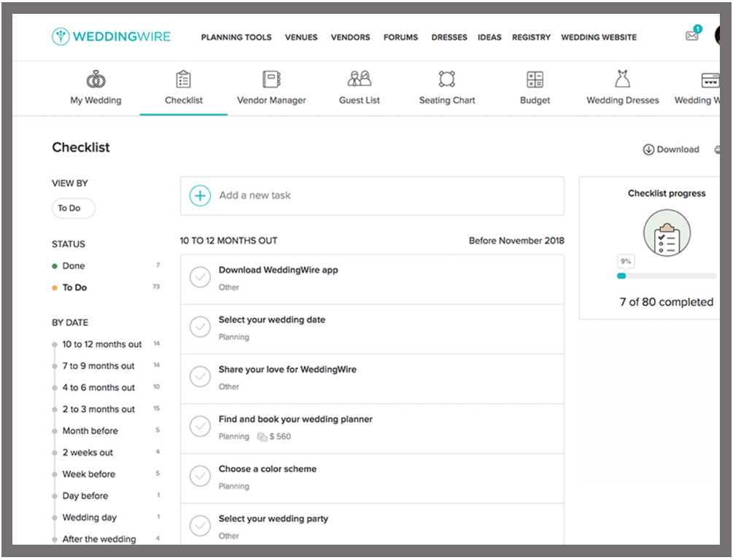Click the budget icon beside $ 560
733x560 pixels.
pos(263,437)
